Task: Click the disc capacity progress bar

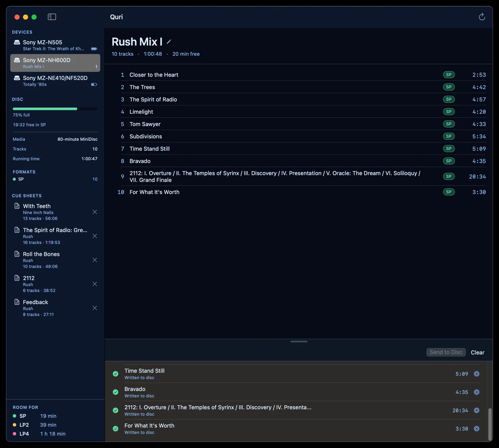Action: [55, 109]
